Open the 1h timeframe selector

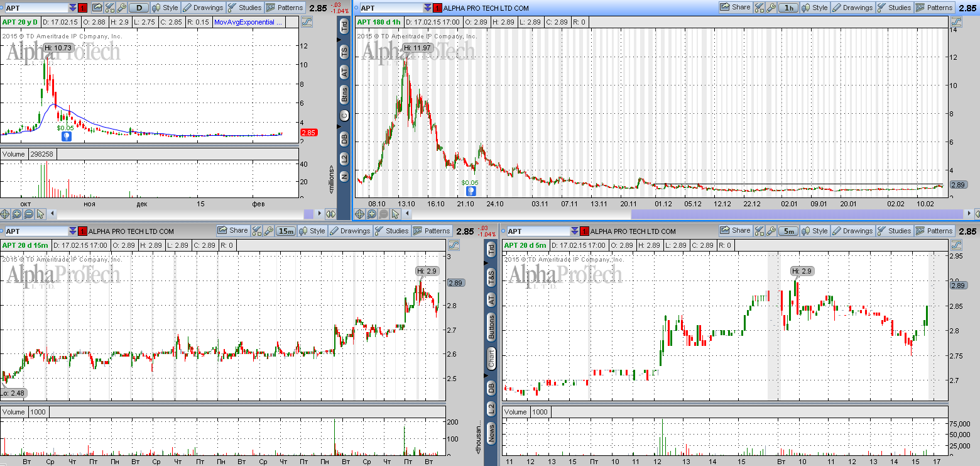[x=788, y=8]
